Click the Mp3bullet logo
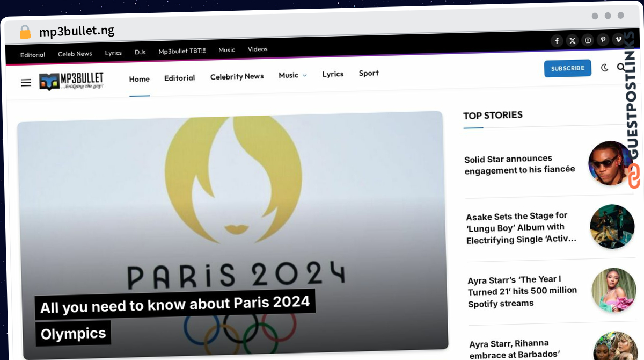Screen dimensions: 644x360 [71, 81]
